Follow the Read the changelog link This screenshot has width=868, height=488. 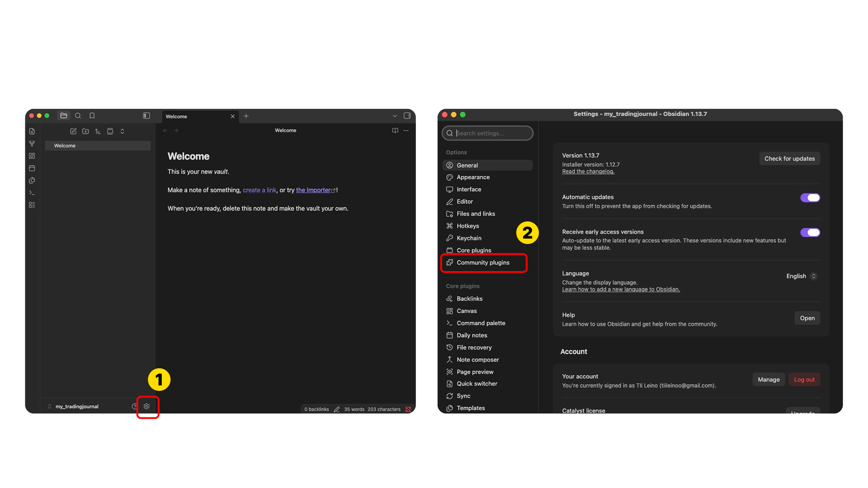pyautogui.click(x=588, y=172)
